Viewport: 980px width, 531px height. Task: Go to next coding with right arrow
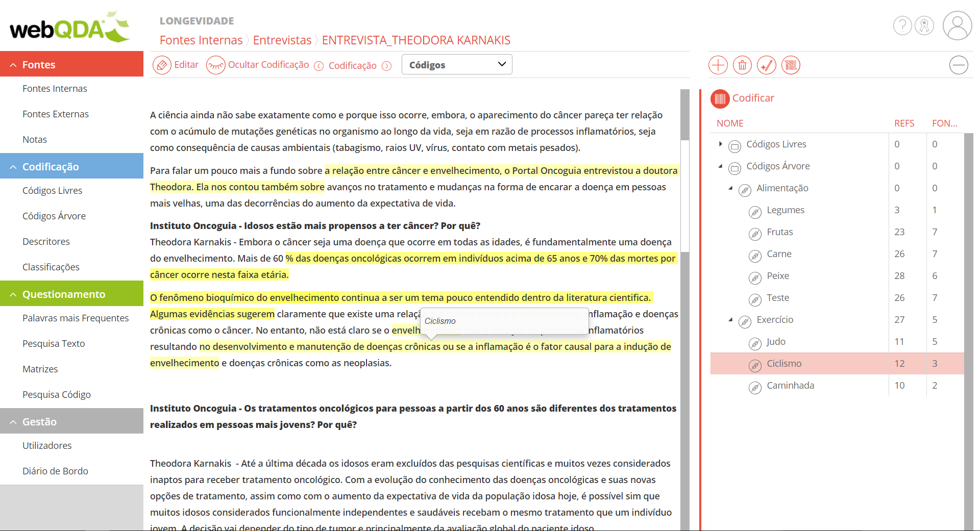[387, 66]
